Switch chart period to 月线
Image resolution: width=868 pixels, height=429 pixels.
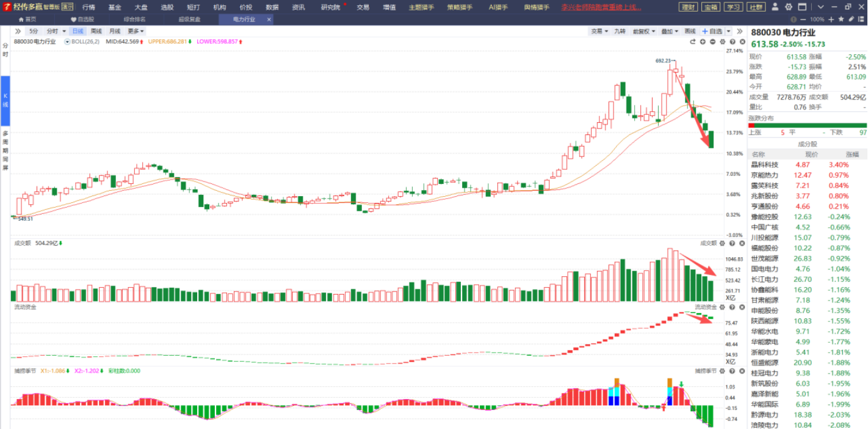115,31
